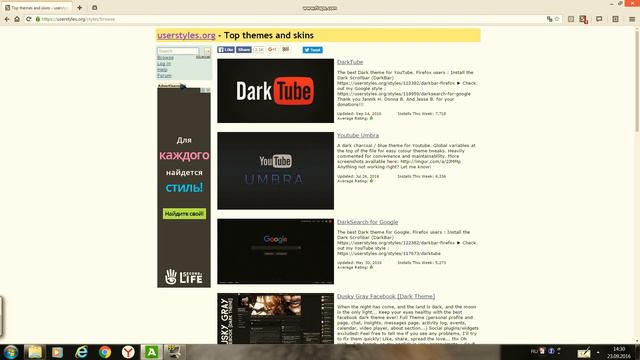Open the DarkSearch Google preview thumbnail
This screenshot has height=360, width=640.
pos(276,251)
